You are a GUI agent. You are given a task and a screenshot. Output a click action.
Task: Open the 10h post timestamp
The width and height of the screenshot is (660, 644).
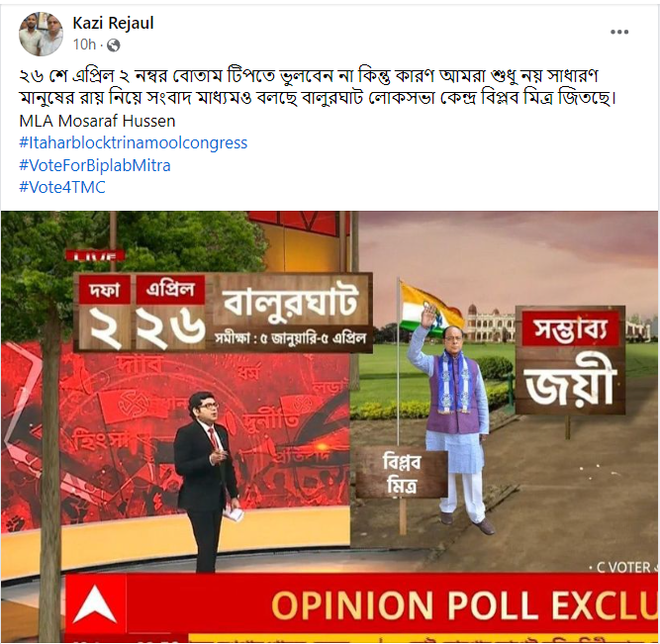click(x=84, y=45)
